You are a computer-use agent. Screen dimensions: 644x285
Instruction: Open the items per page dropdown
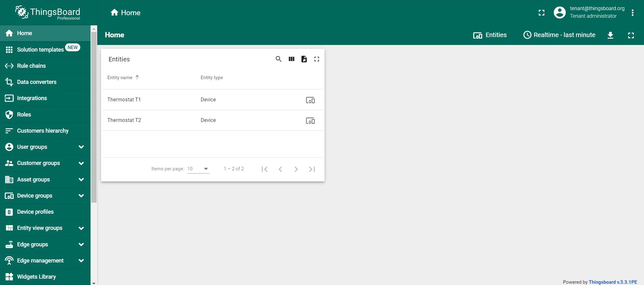click(x=198, y=169)
